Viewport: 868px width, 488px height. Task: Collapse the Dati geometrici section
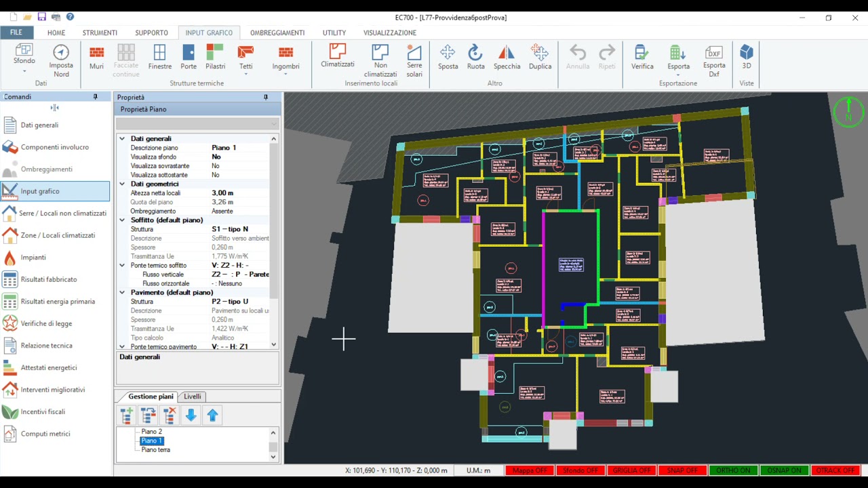click(122, 184)
